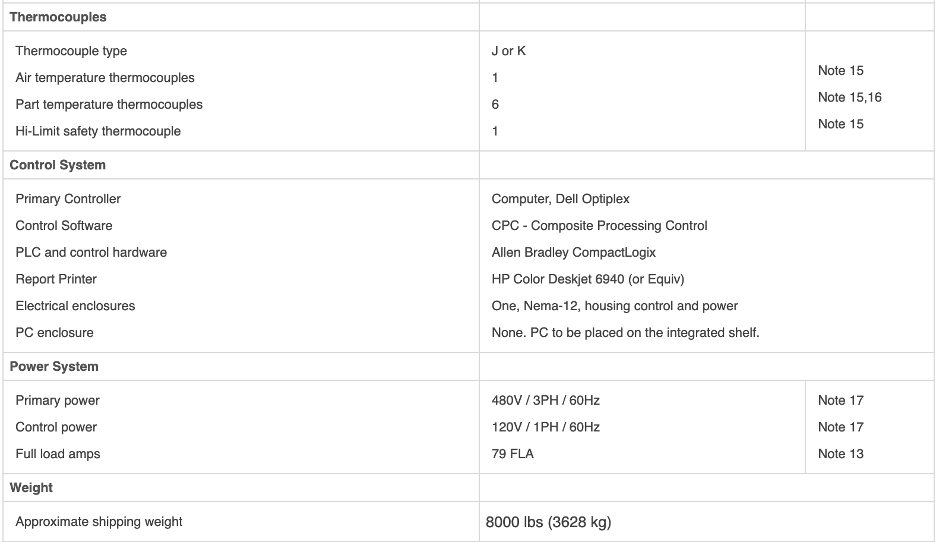Image resolution: width=936 pixels, height=542 pixels.
Task: Click the 'Air temperature thermocouples' row label
Action: tap(105, 78)
